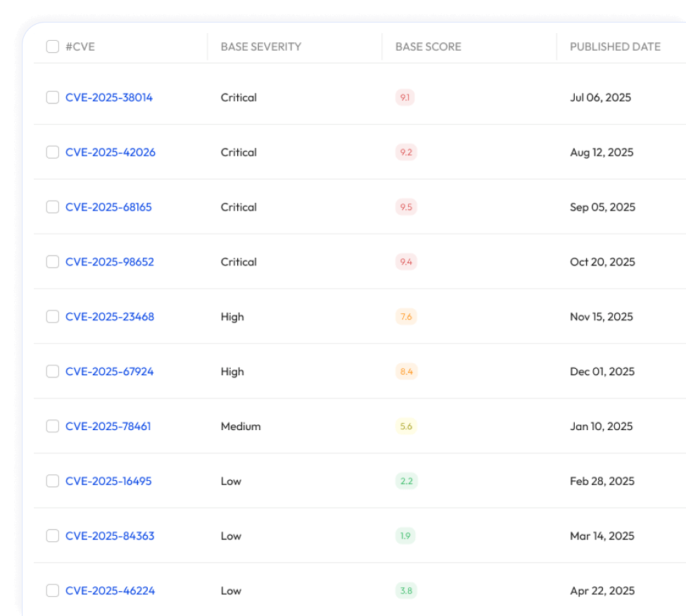The height and width of the screenshot is (616, 686).
Task: Click the yellow 5.6 score badge
Action: point(406,426)
